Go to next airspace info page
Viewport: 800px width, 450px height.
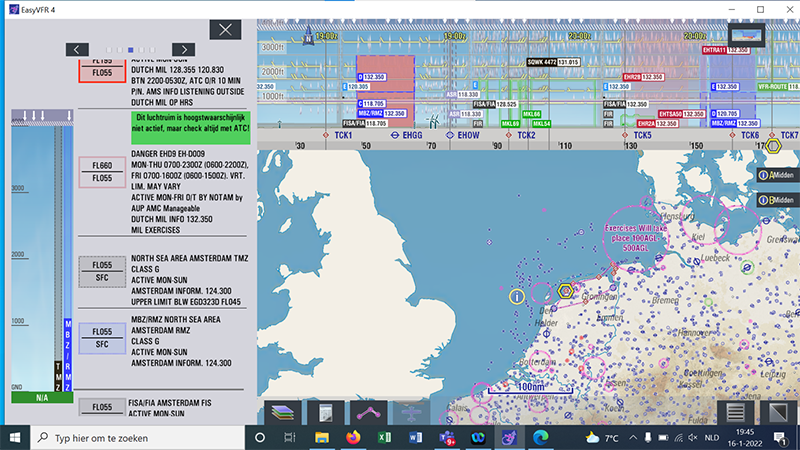183,49
